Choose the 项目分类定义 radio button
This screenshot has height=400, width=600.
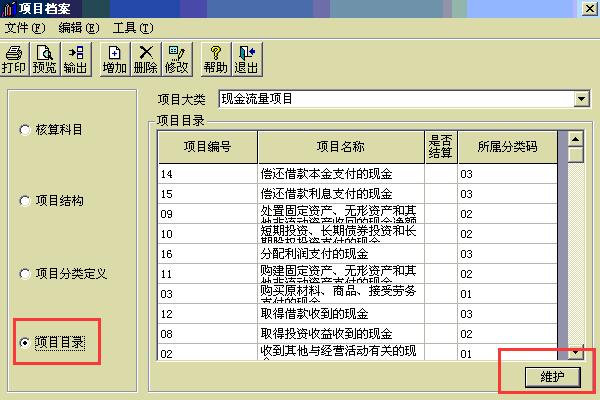pos(24,272)
